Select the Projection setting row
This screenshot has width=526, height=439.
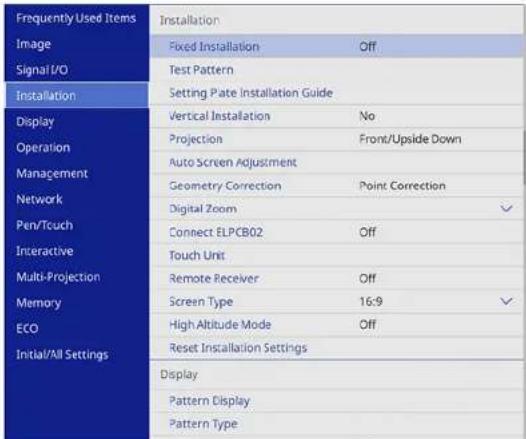point(337,139)
